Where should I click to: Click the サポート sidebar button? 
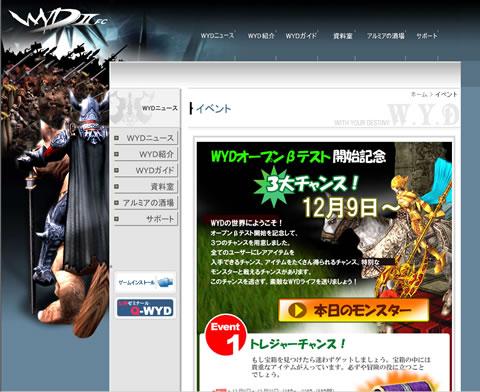click(146, 219)
